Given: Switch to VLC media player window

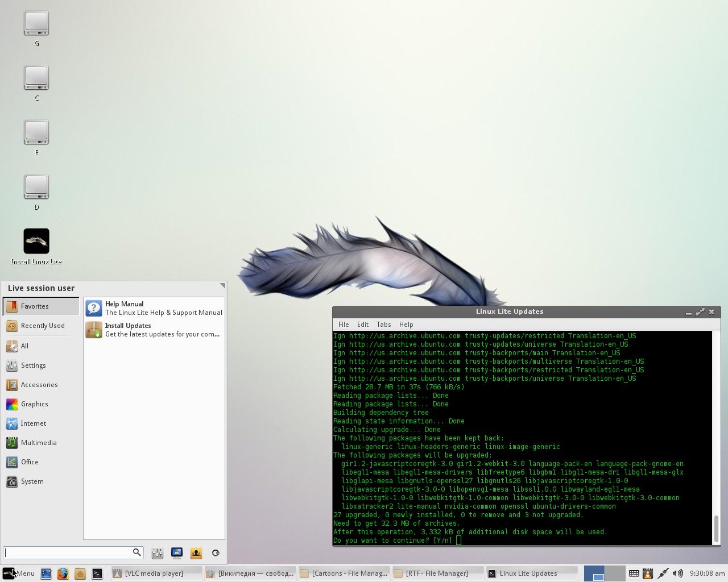Looking at the screenshot, I should [x=156, y=573].
